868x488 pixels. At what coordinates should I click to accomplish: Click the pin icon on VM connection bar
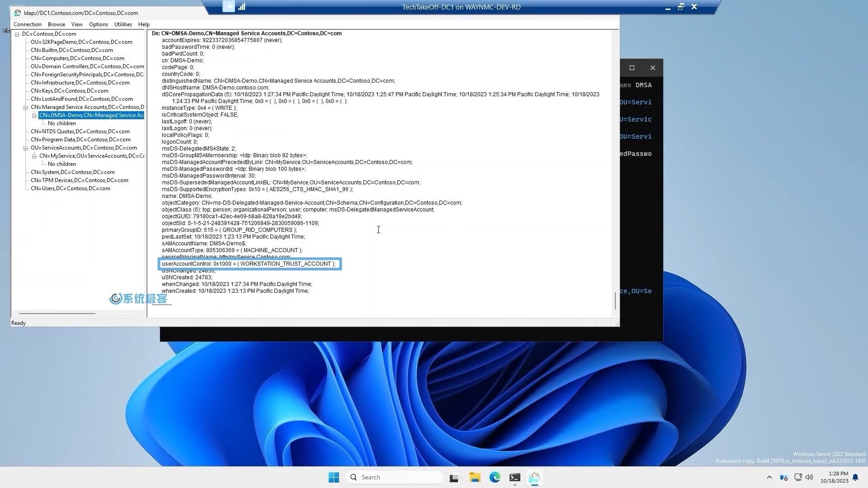229,6
